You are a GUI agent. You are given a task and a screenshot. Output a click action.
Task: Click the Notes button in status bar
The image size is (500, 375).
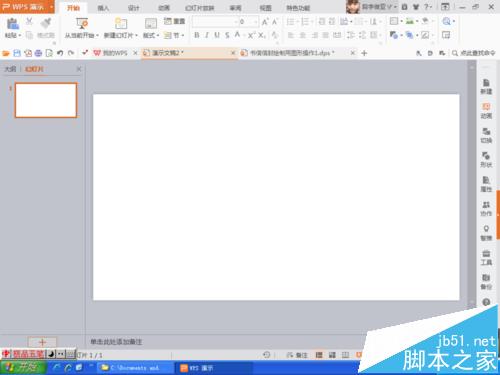coord(297,355)
